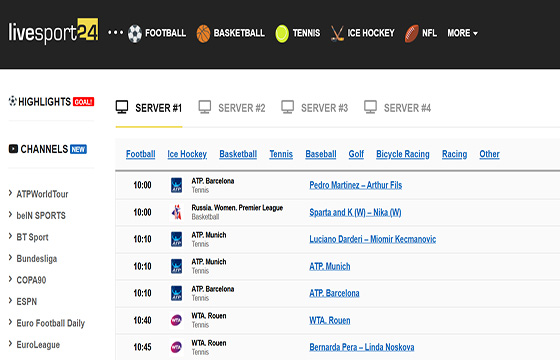
Task: Click the Server #2 monitor icon
Action: click(205, 107)
